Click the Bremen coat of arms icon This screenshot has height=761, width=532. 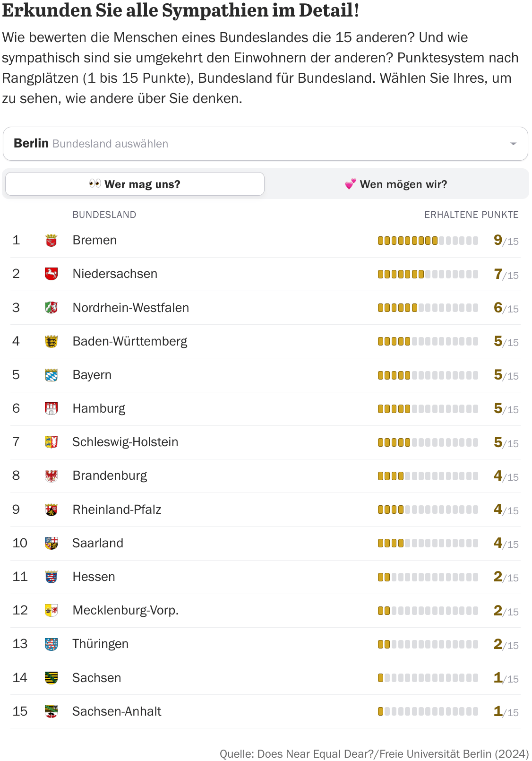[x=51, y=241]
